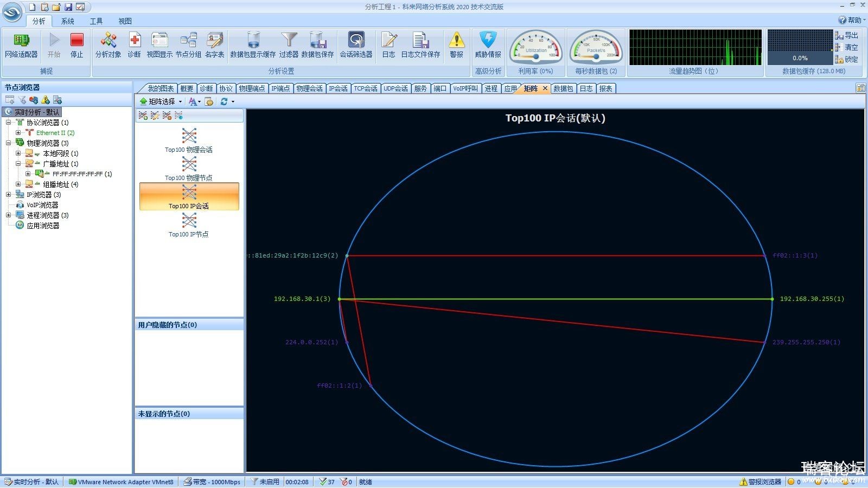Expand the Ethernet II tree node
The width and height of the screenshot is (868, 488).
pyautogui.click(x=18, y=133)
